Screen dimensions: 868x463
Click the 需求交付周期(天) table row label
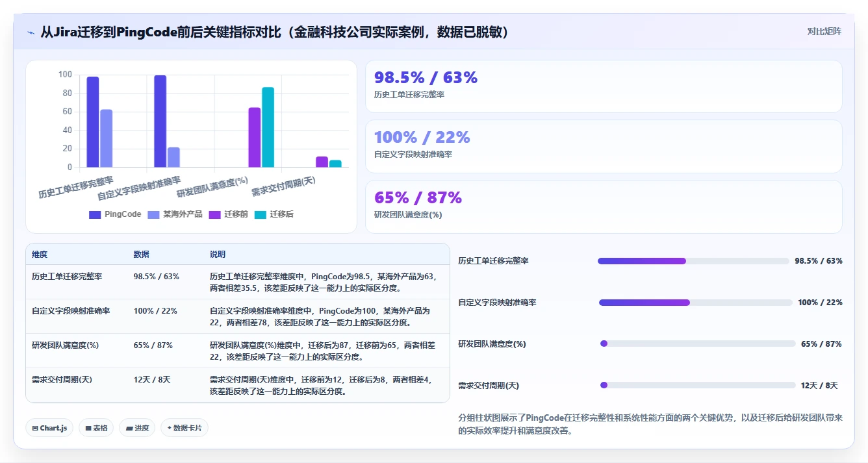click(62, 379)
